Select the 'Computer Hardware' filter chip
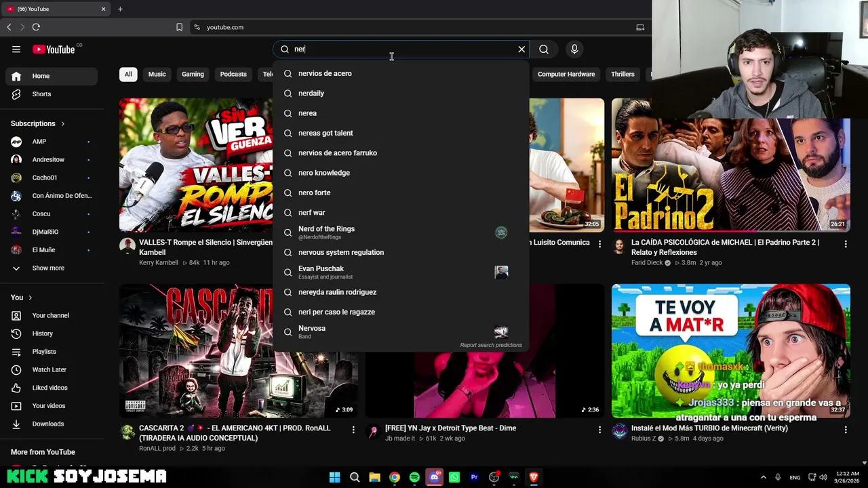The image size is (868, 488). [x=566, y=74]
